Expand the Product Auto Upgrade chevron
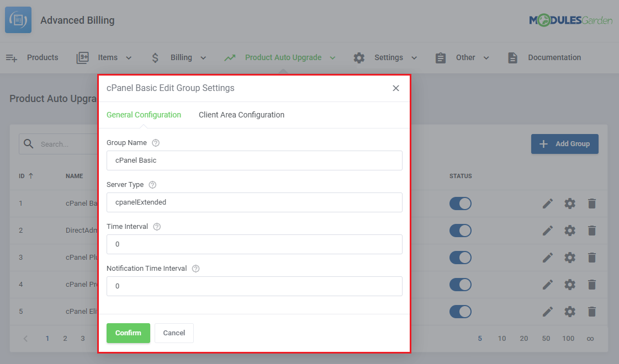This screenshot has height=364, width=619. click(333, 58)
